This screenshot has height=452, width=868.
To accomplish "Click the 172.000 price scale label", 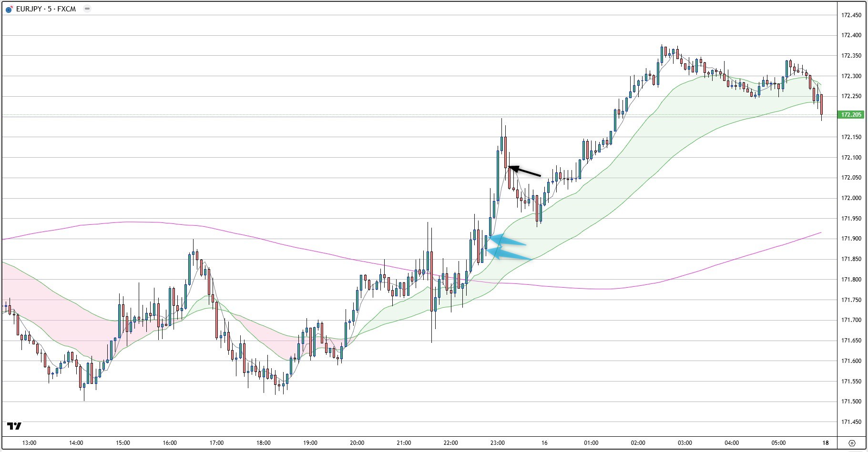I will coord(851,198).
